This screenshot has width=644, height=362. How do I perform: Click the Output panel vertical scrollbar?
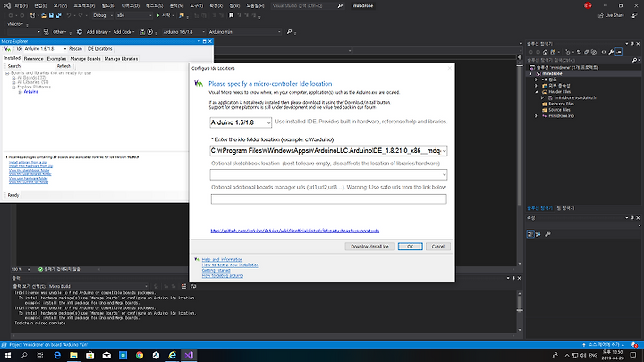tap(520, 311)
